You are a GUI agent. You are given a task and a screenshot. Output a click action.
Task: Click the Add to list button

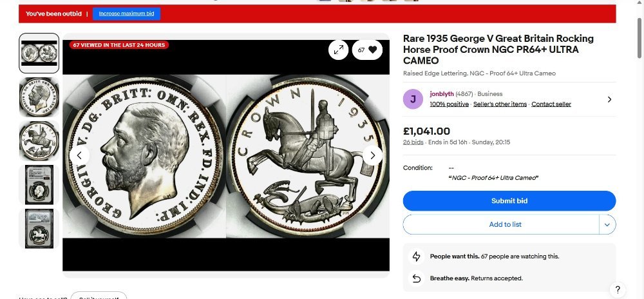501,224
